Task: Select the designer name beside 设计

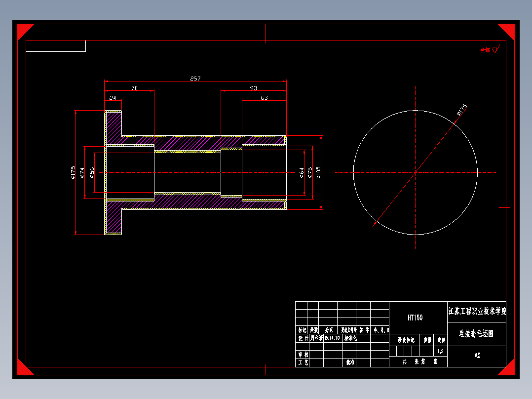Action: pos(316,338)
